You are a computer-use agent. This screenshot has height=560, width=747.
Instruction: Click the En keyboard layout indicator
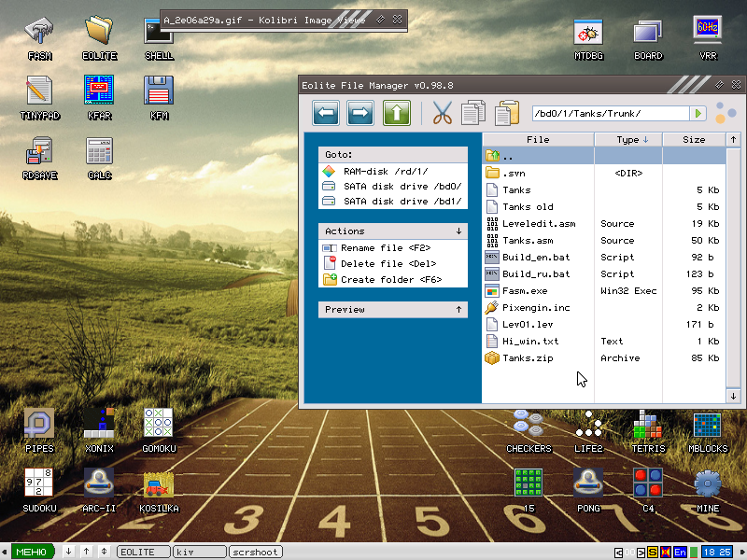point(679,552)
